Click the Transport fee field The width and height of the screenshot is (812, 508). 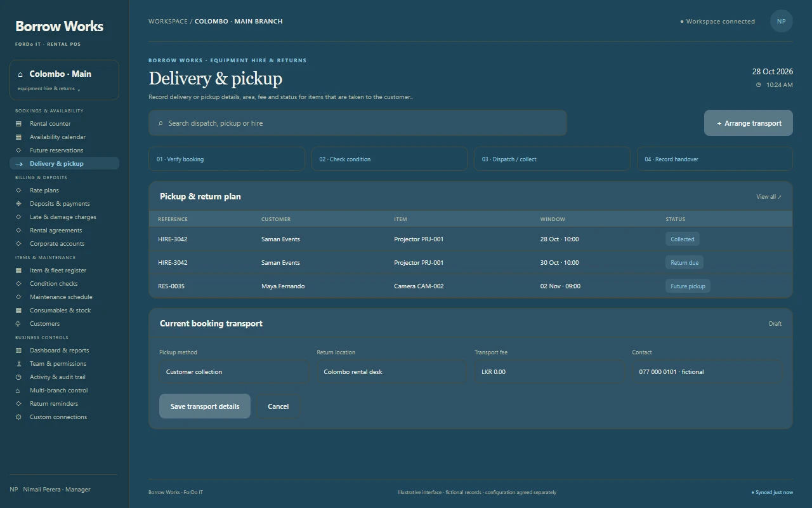(549, 372)
